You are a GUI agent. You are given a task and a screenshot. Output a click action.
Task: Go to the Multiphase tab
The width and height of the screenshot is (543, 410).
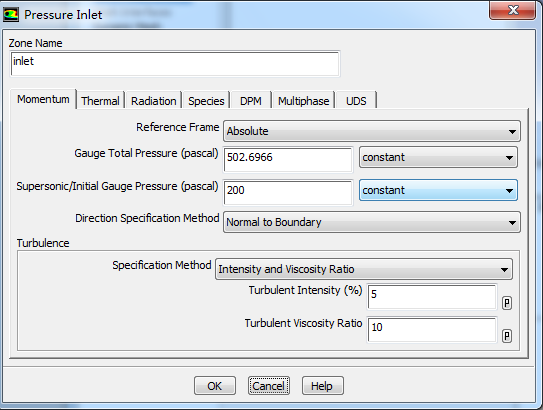[303, 101]
